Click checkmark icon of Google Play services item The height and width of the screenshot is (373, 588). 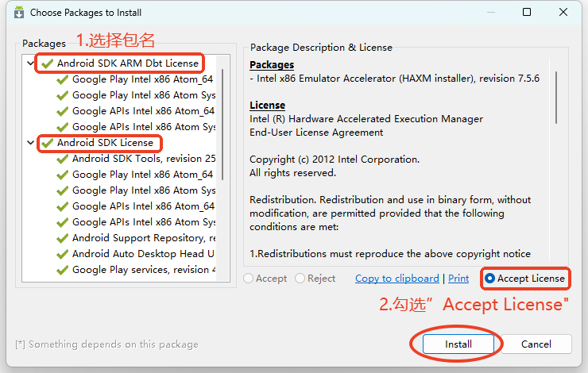[x=62, y=270]
